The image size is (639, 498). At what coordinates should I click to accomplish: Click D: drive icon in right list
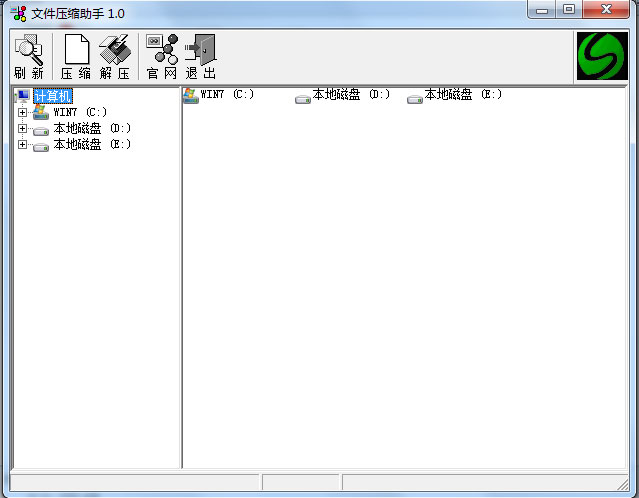click(x=303, y=99)
